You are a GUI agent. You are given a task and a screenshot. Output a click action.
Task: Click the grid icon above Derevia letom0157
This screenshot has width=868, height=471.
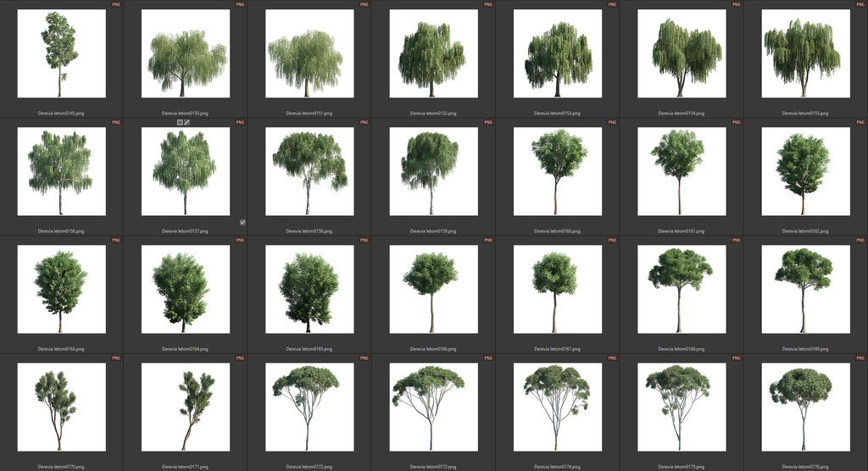click(x=180, y=122)
